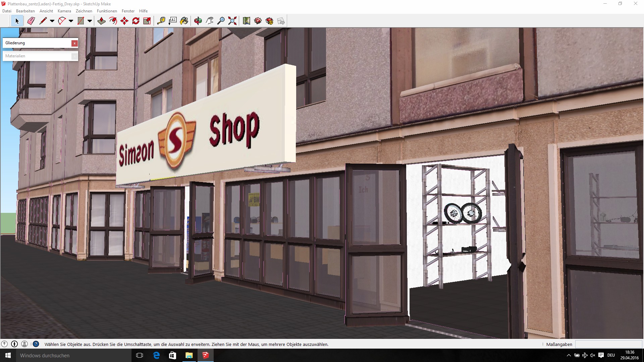Open the Windows Start menu
This screenshot has height=362, width=644.
[x=8, y=355]
